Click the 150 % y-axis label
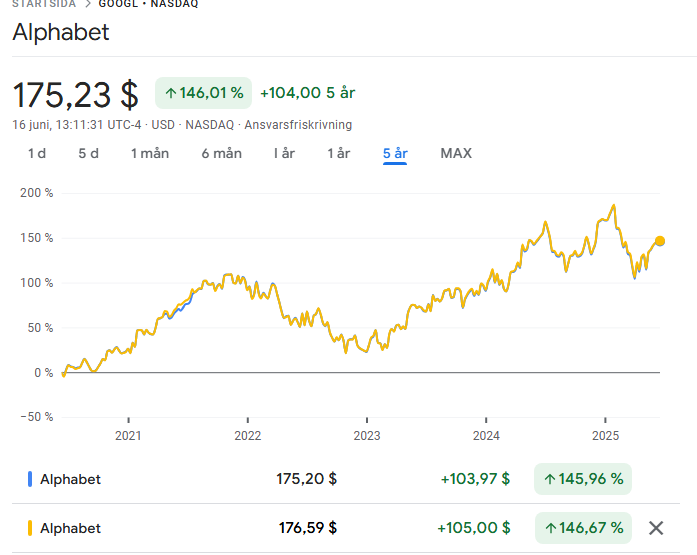 coord(36,238)
